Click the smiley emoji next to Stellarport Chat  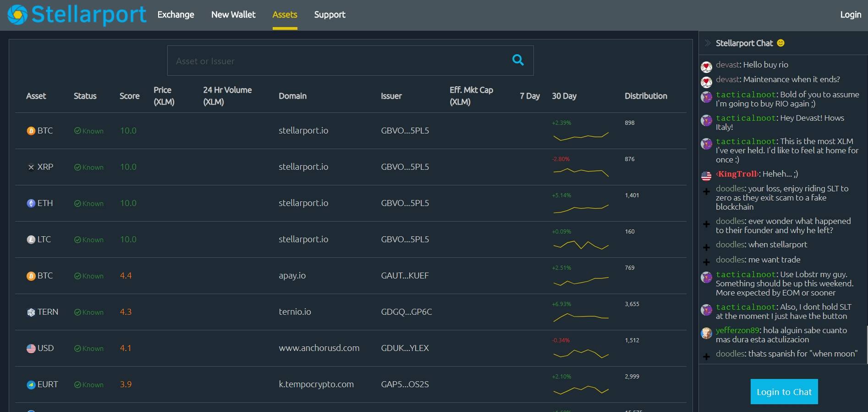point(781,43)
